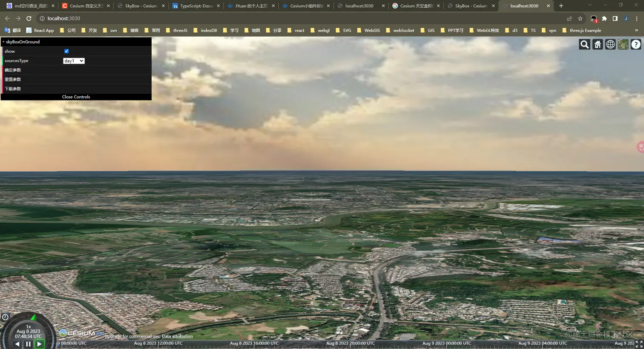Pause the animation clock
The width and height of the screenshot is (644, 349).
[28, 344]
